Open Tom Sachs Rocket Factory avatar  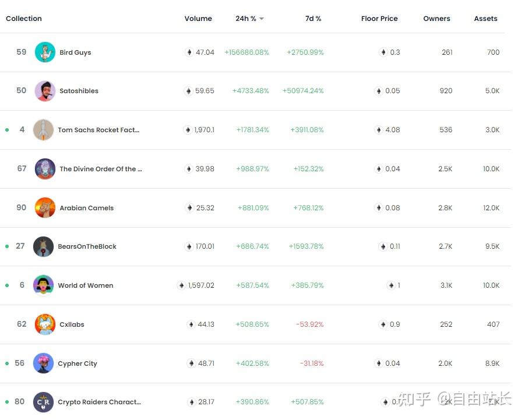(x=43, y=130)
